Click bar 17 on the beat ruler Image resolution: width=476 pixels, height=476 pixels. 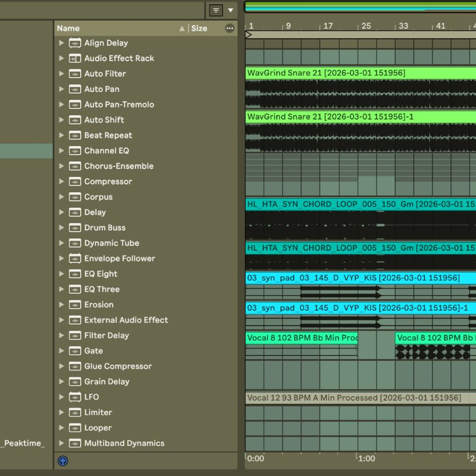pyautogui.click(x=328, y=26)
